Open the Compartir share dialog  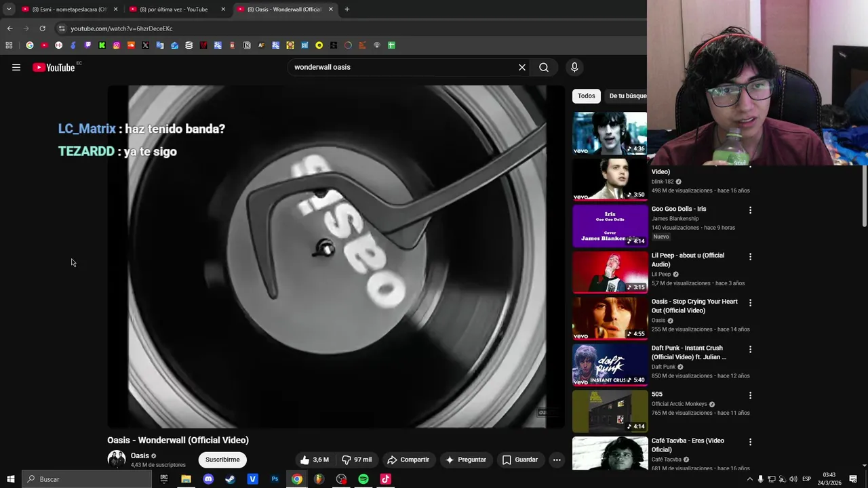[x=408, y=460]
